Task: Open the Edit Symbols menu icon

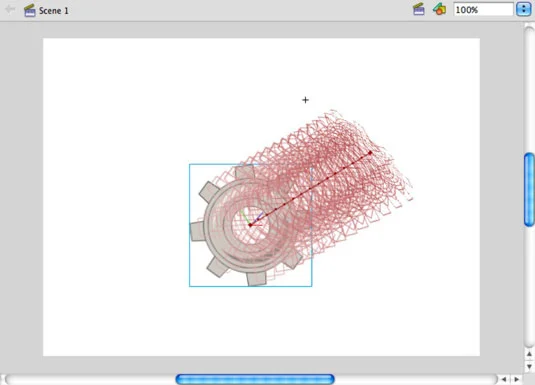Action: [439, 9]
